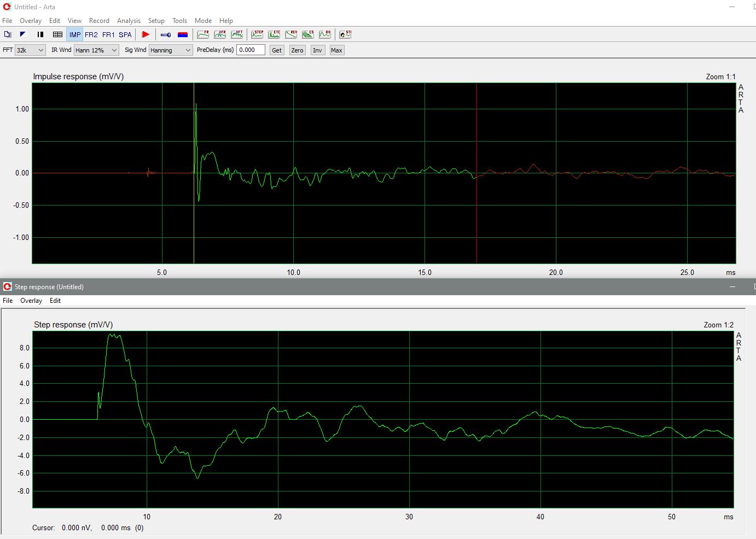This screenshot has width=756, height=539.
Task: Start recording with the red play icon
Action: [146, 34]
